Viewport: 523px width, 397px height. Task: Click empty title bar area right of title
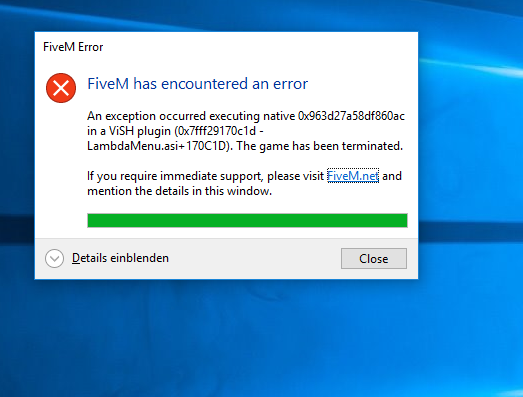point(260,47)
